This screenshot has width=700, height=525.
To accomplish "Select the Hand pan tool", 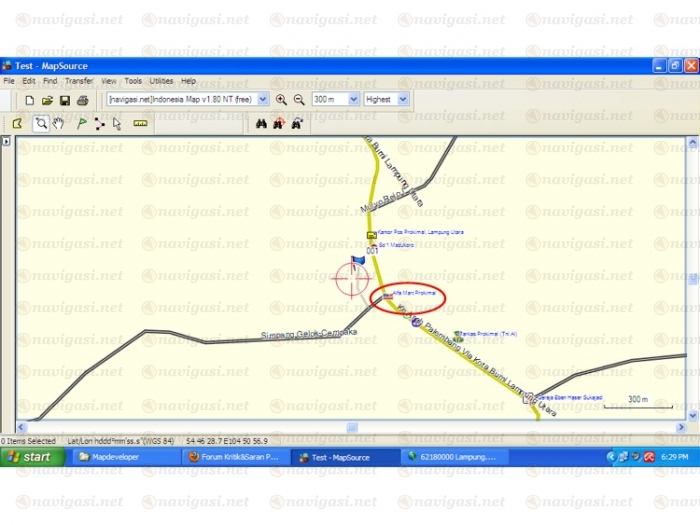I will pyautogui.click(x=58, y=124).
